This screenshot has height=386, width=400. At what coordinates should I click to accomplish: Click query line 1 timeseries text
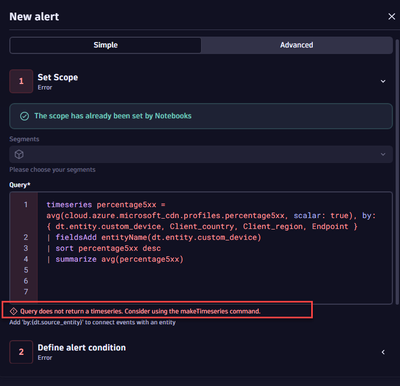pyautogui.click(x=106, y=204)
